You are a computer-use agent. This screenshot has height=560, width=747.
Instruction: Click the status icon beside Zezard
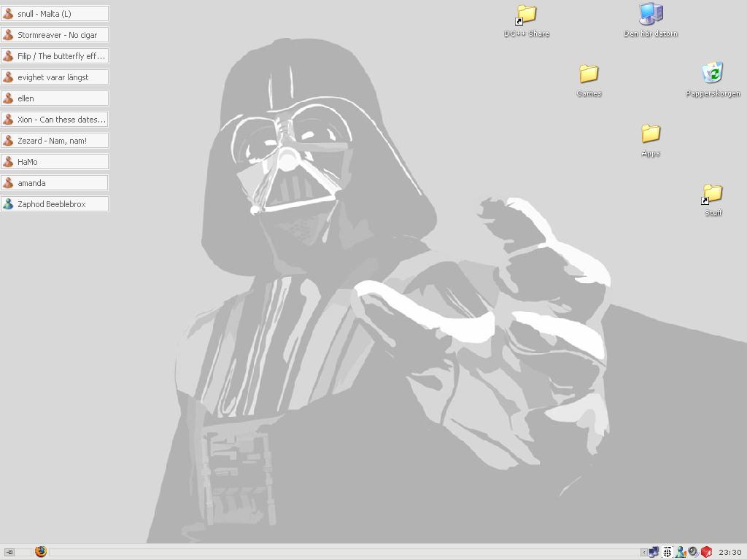coord(8,141)
